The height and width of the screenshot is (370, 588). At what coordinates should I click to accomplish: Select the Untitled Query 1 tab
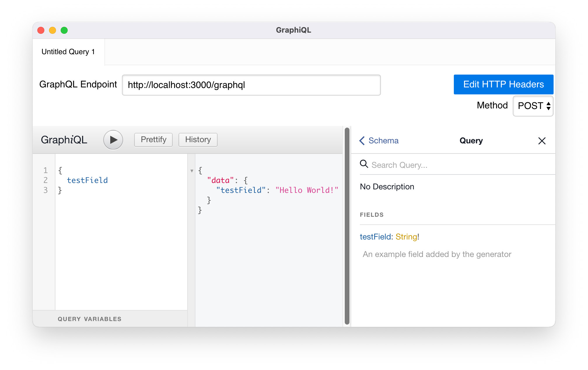68,52
